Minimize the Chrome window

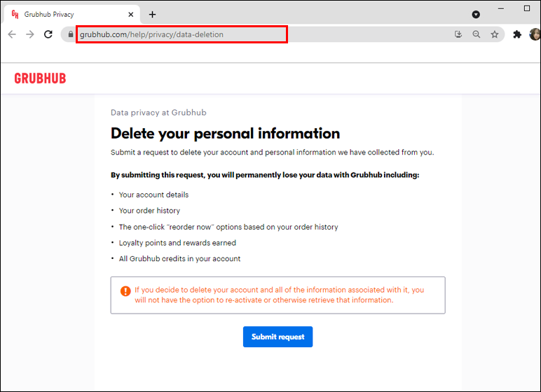point(501,8)
